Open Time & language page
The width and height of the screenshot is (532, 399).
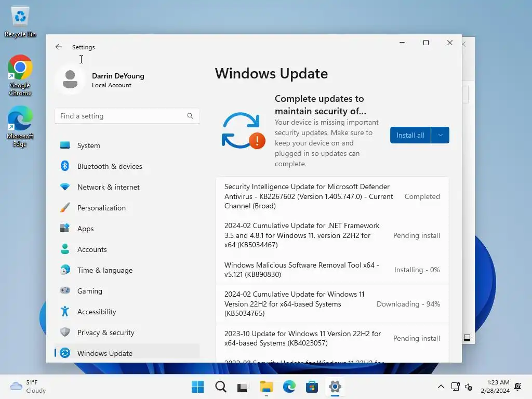127,270
